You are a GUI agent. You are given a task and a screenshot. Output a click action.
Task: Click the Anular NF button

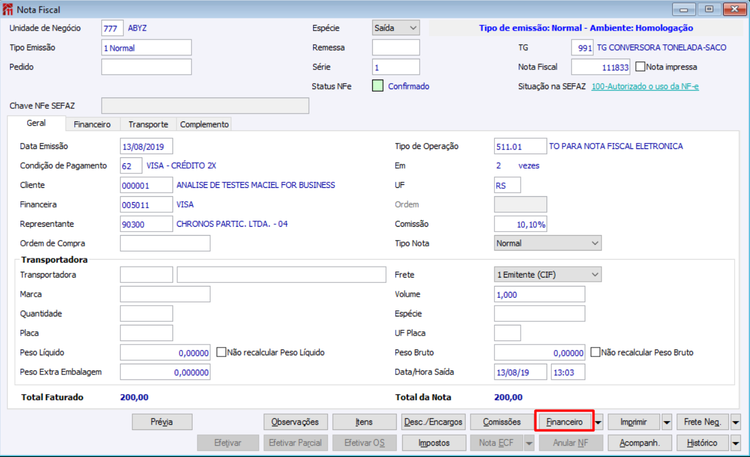pyautogui.click(x=571, y=443)
